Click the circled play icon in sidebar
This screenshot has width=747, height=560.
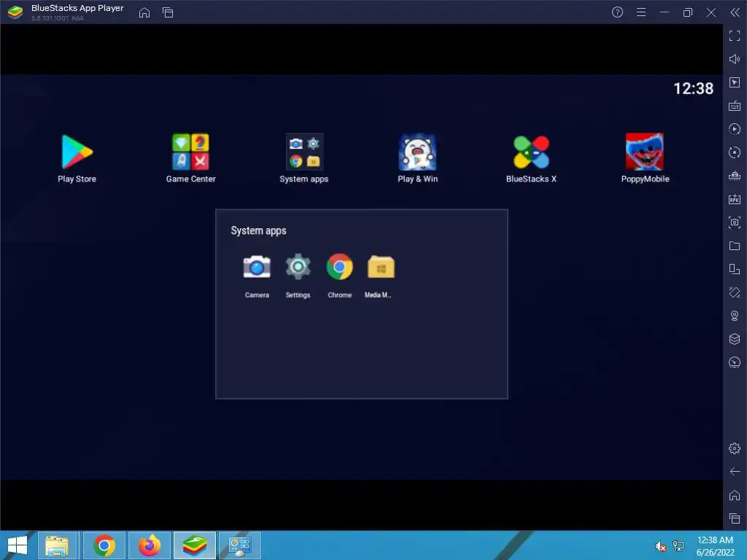tap(735, 129)
